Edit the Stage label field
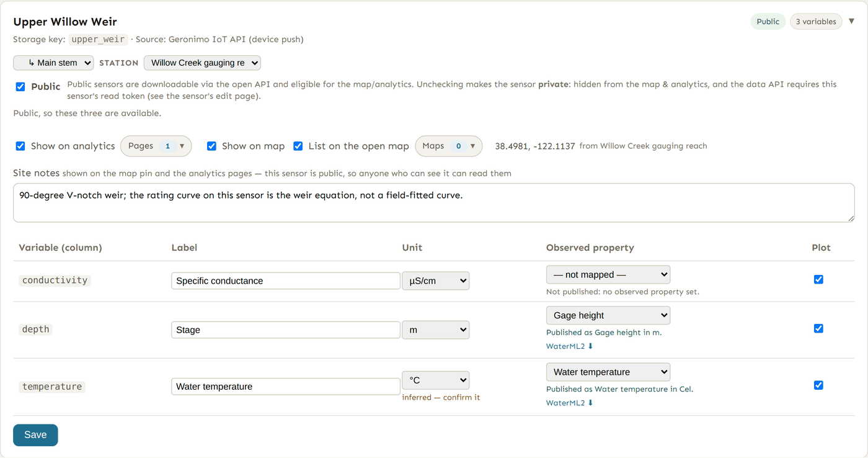The height and width of the screenshot is (458, 868). (x=286, y=330)
